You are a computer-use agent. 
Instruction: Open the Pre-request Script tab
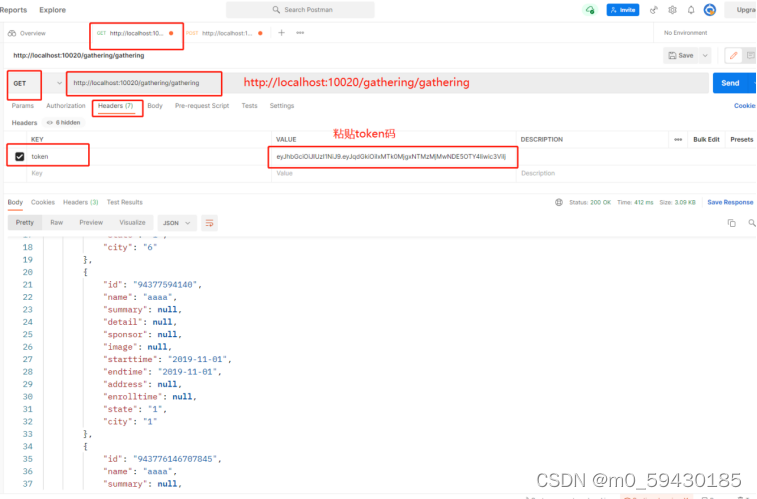click(202, 106)
